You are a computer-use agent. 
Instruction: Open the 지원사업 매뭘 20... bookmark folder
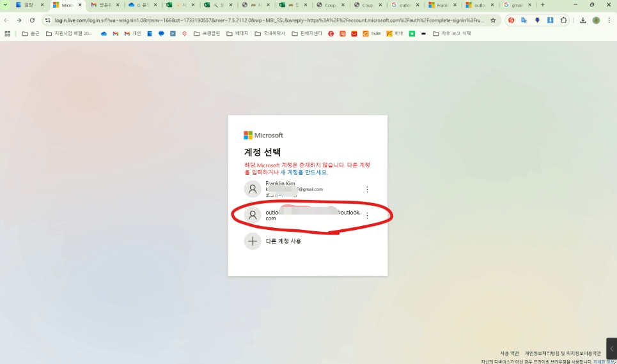point(69,34)
